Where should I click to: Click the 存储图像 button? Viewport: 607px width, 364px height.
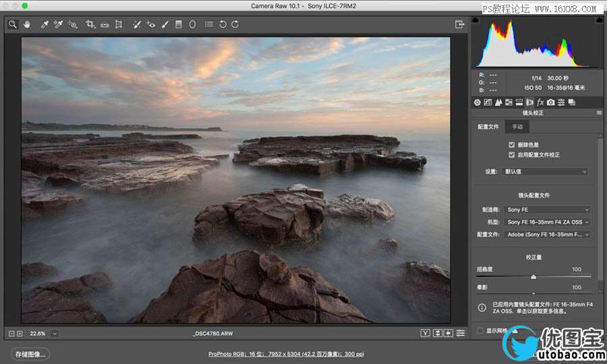30,354
